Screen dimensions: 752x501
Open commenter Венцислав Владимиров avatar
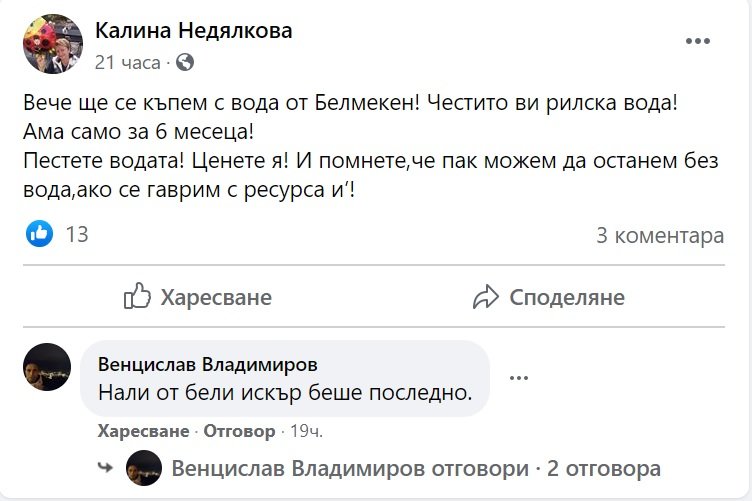pos(47,367)
